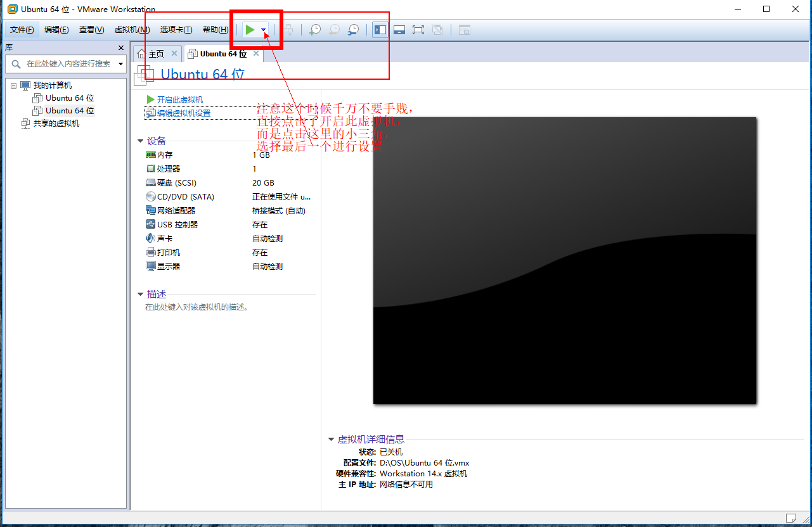Open the power options arrow beside play button
812x527 pixels.
[x=264, y=30]
